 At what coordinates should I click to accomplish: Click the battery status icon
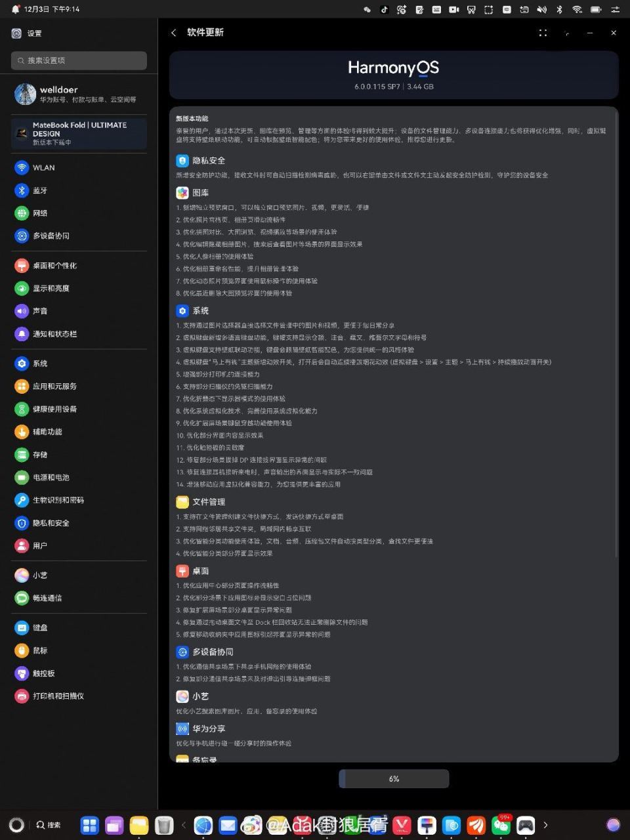596,9
